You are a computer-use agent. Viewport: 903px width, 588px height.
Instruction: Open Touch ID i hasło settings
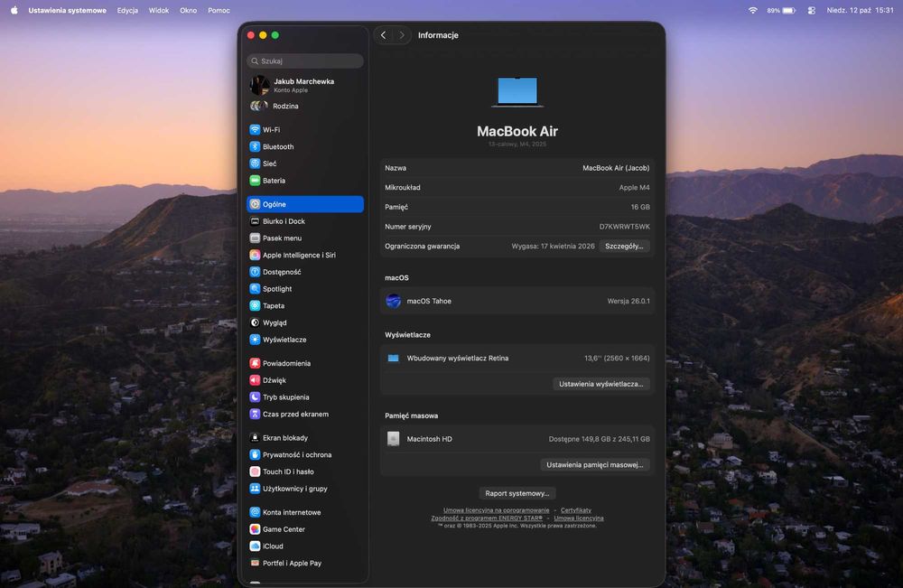304,471
